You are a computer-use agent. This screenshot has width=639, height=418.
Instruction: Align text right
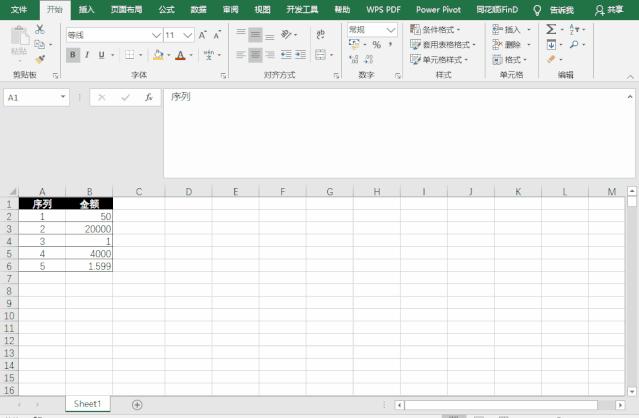click(270, 55)
